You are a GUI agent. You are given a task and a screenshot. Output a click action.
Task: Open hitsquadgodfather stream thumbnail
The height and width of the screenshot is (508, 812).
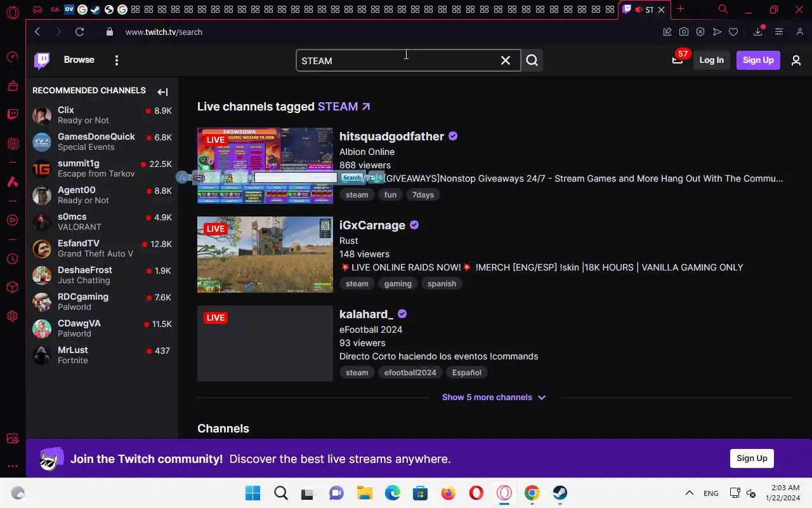265,165
